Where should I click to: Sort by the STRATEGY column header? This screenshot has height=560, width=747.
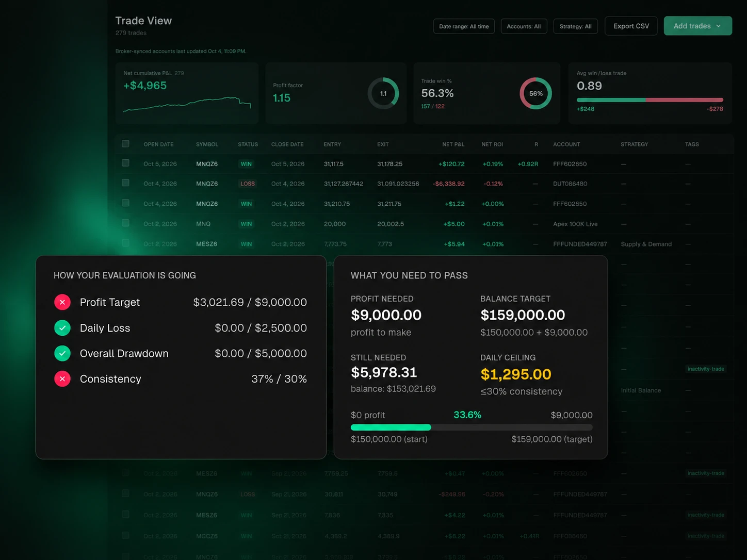coord(634,144)
